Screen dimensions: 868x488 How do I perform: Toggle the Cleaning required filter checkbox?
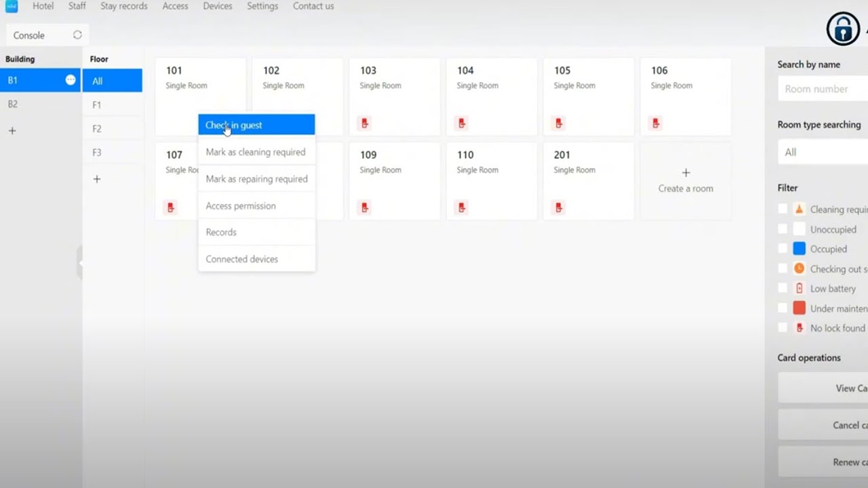click(x=783, y=209)
